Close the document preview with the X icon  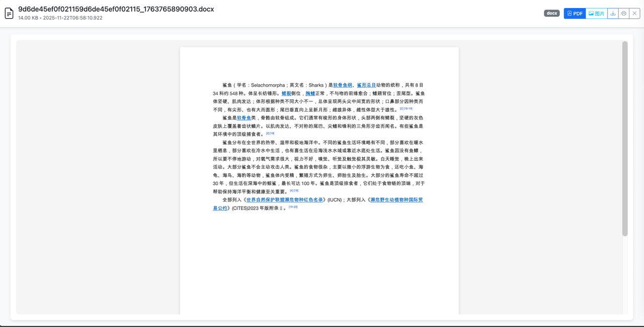point(634,13)
